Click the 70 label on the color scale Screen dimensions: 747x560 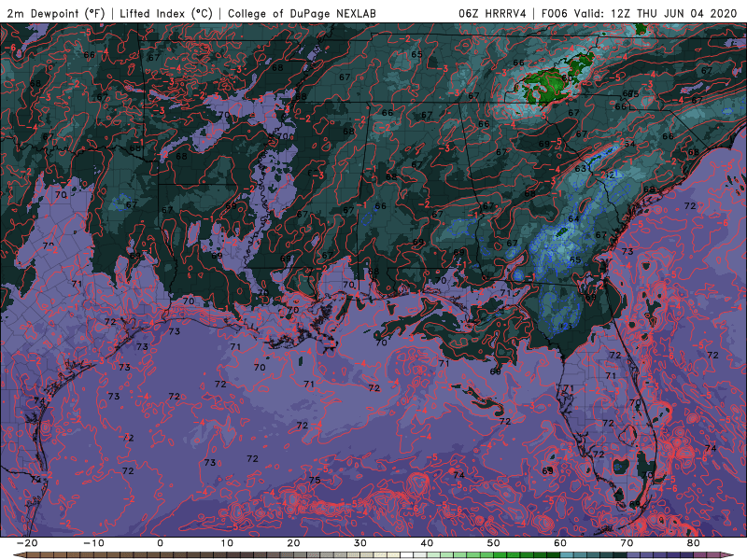tap(627, 543)
